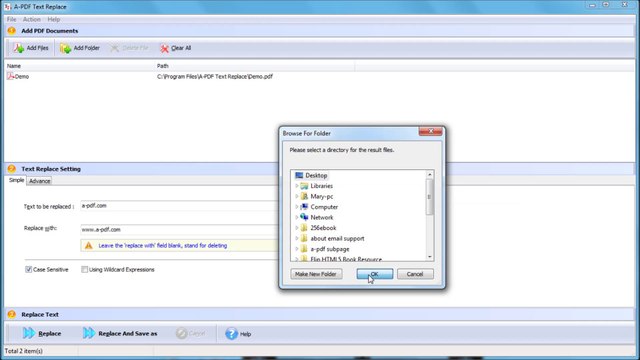Click the 'Leave the replace with field blank' hint
Image resolution: width=640 pixels, height=360 pixels.
pyautogui.click(x=162, y=246)
